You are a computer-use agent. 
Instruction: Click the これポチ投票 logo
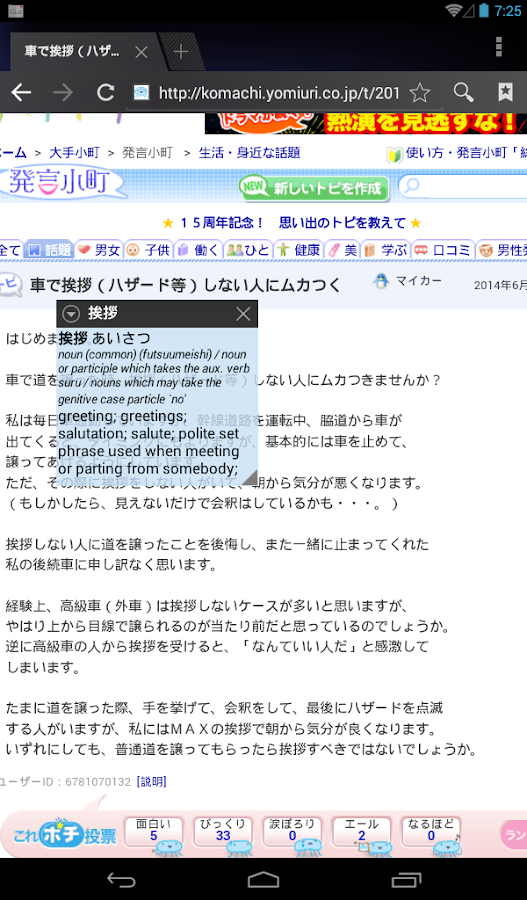coord(64,833)
